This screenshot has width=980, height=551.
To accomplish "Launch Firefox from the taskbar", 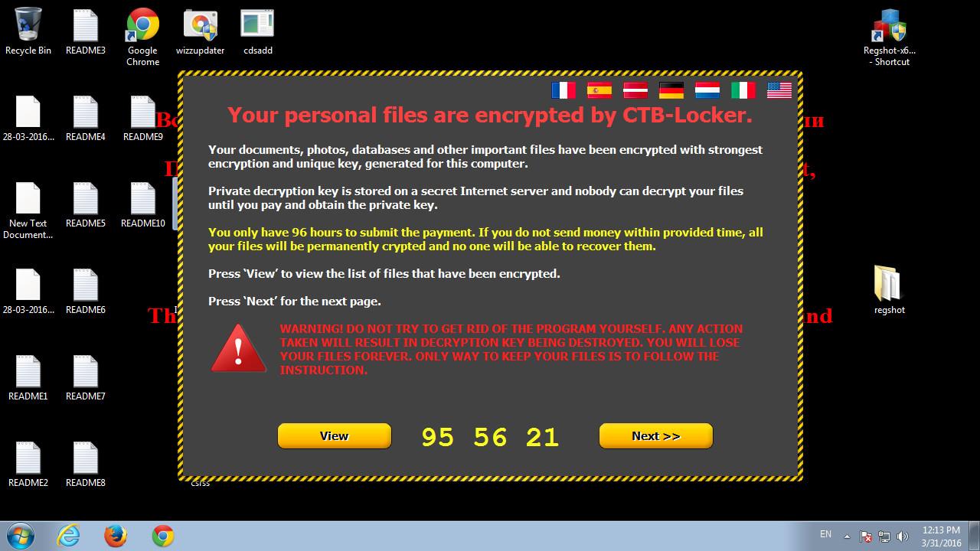I will tap(116, 536).
